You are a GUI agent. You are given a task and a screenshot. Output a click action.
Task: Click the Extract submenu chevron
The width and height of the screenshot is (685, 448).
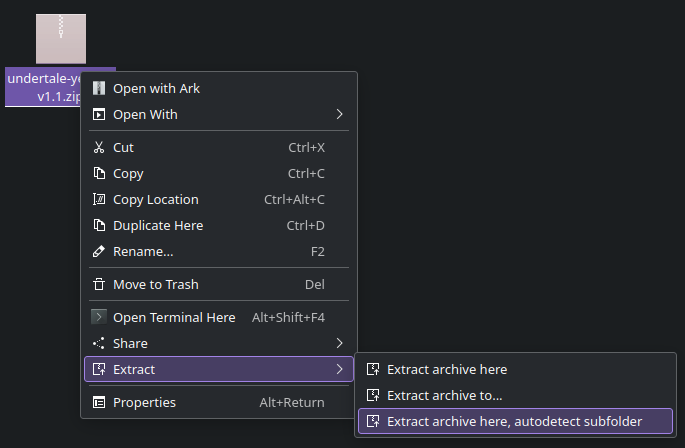pos(339,369)
